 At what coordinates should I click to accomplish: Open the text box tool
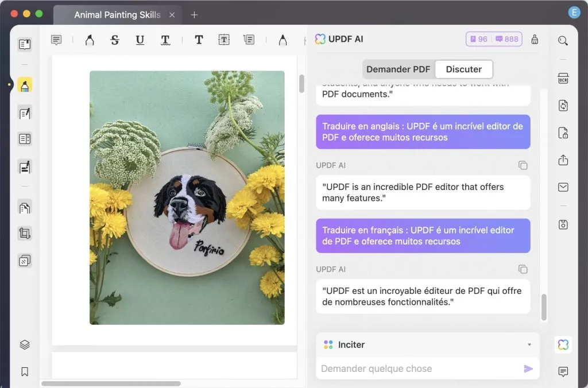pos(223,40)
